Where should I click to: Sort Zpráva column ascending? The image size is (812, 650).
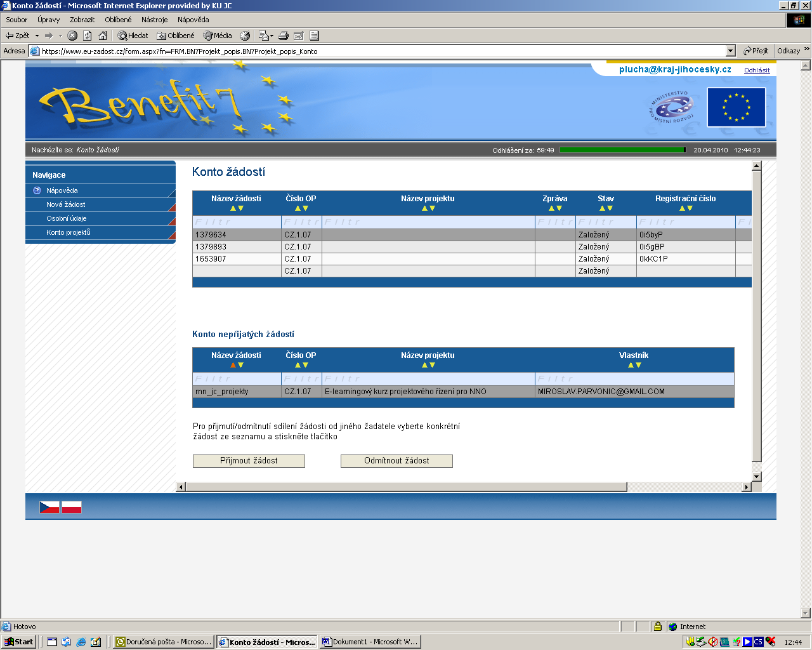click(x=551, y=208)
